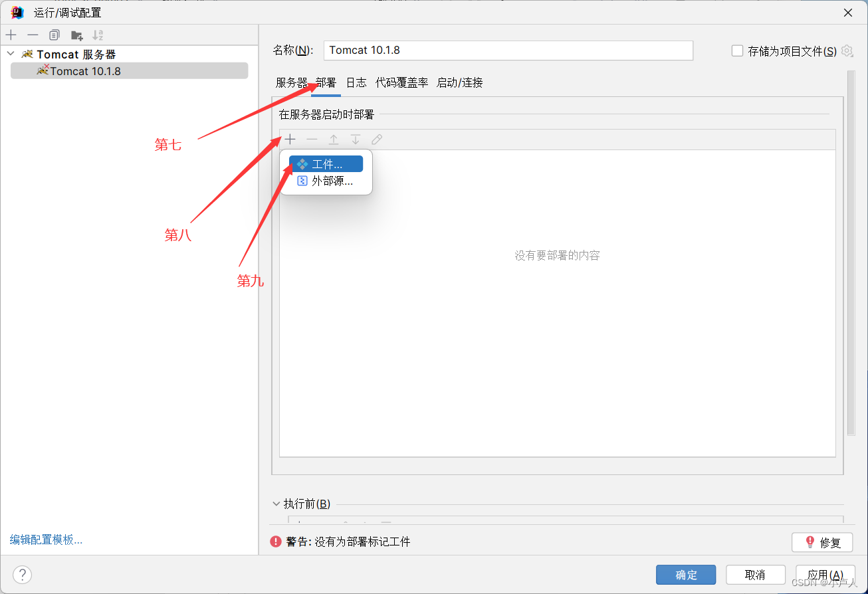This screenshot has height=594, width=868.
Task: Close the 运行/调试配置 dialog
Action: click(x=848, y=13)
